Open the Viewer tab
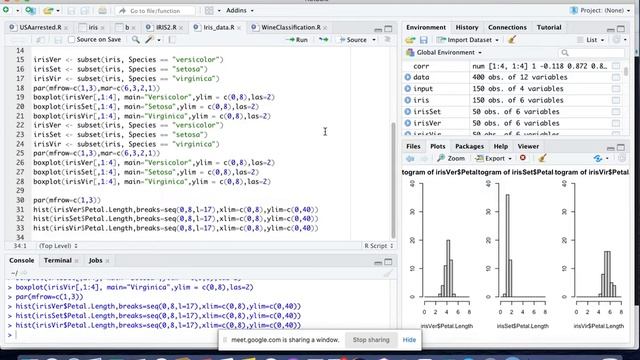 click(x=528, y=146)
